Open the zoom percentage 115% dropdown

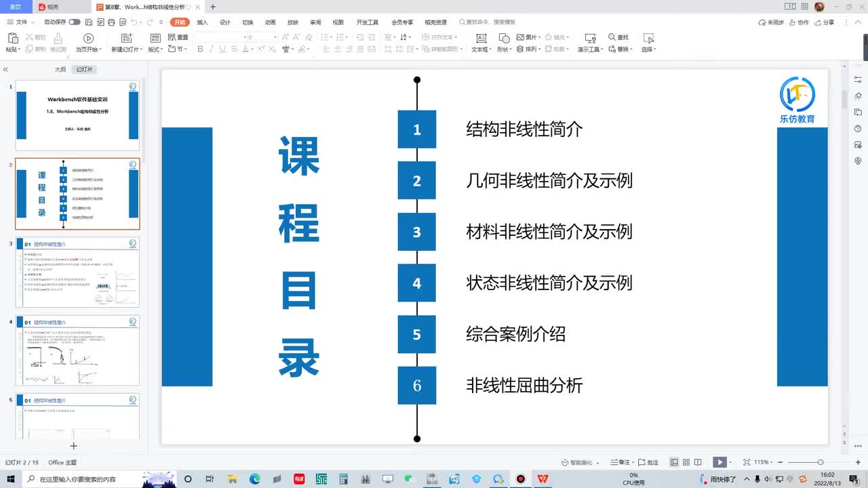coord(764,462)
